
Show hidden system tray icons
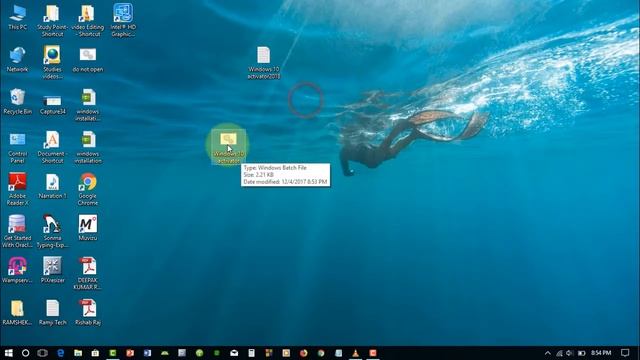(x=548, y=353)
